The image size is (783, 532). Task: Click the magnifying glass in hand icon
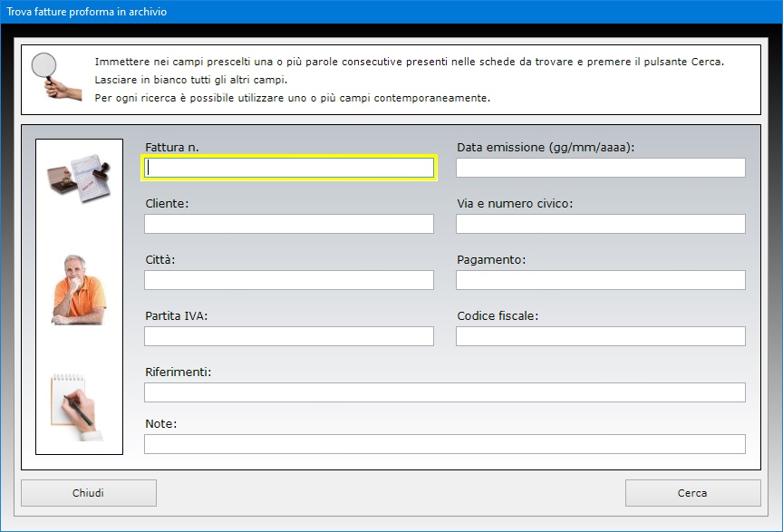(x=56, y=76)
